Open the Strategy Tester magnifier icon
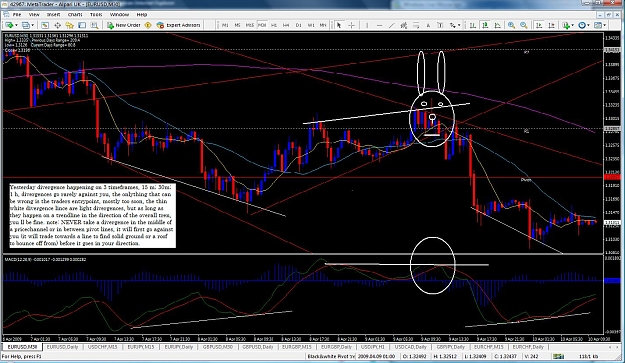Screen dimensions: 625x363 click(94, 25)
